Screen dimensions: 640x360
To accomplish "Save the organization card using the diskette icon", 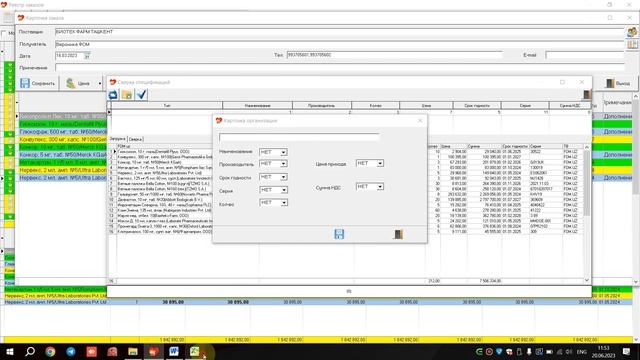I will pos(339,234).
